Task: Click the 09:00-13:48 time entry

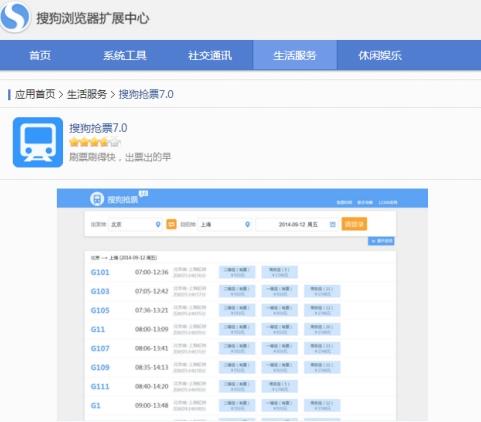Action: [x=152, y=405]
